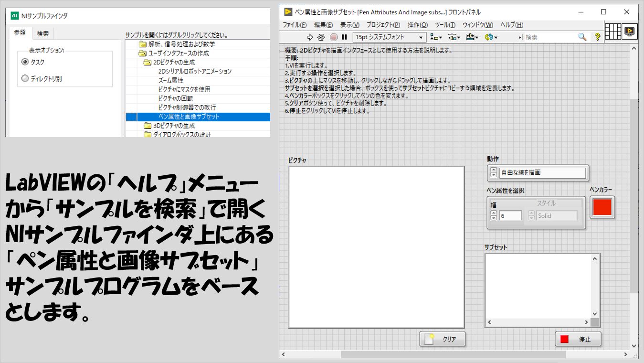Click the VI icon in top-right corner
Image resolution: width=644 pixels, height=363 pixels.
pyautogui.click(x=629, y=32)
